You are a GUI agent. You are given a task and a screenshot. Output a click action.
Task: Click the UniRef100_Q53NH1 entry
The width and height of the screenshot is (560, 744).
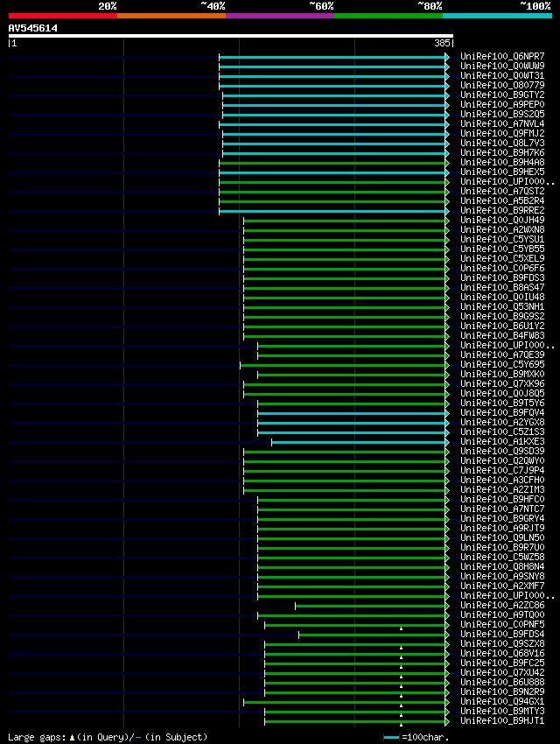tap(502, 306)
